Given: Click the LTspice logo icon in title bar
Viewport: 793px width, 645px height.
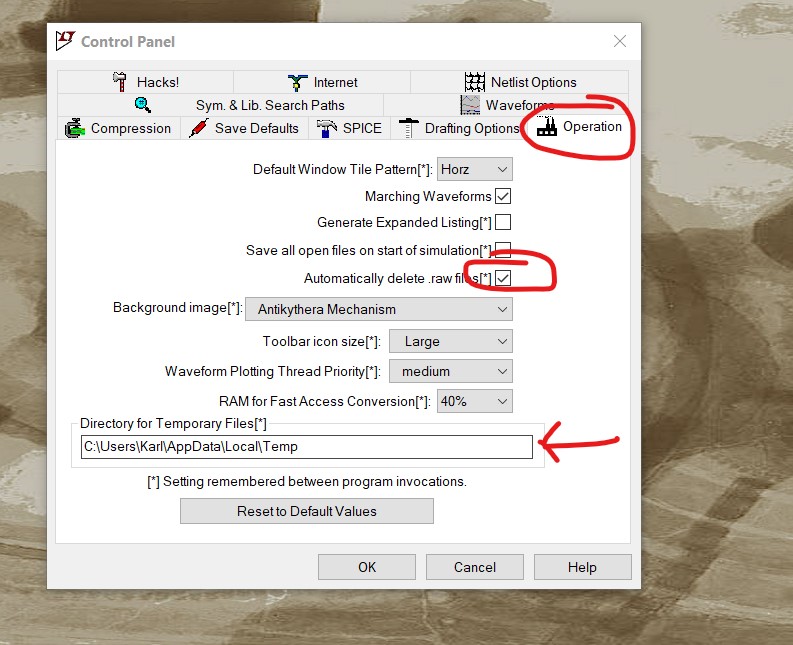Looking at the screenshot, I should [65, 40].
